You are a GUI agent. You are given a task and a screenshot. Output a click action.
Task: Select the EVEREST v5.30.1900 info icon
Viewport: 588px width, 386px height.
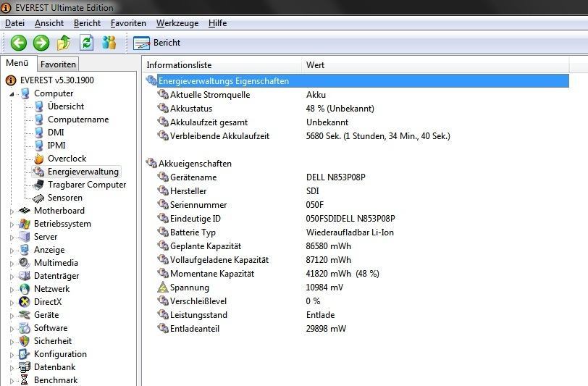point(11,80)
